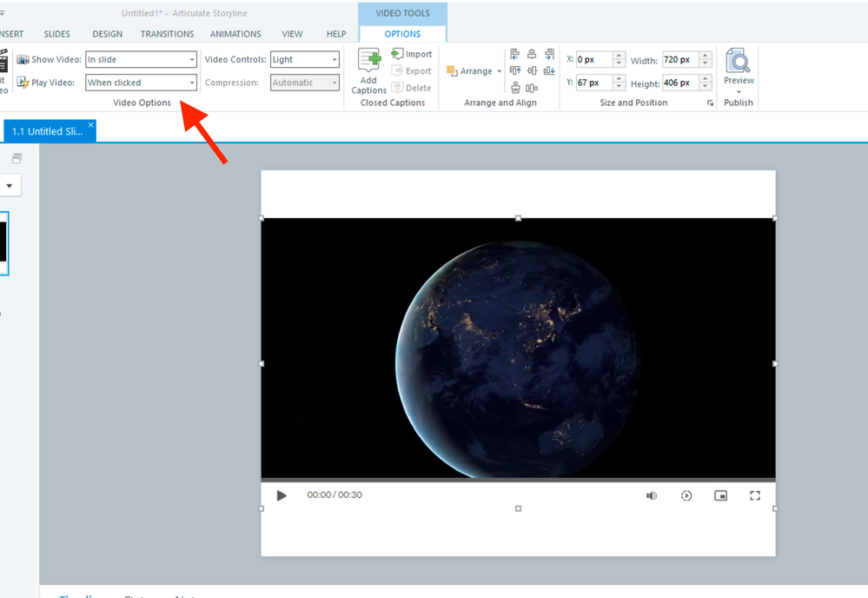Screen dimensions: 868x598
Task: Open Size and Position dialog launcher
Action: pyautogui.click(x=710, y=103)
